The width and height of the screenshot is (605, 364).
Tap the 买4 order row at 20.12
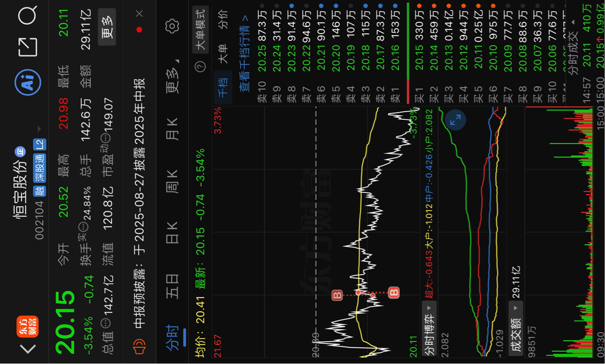pos(463,53)
